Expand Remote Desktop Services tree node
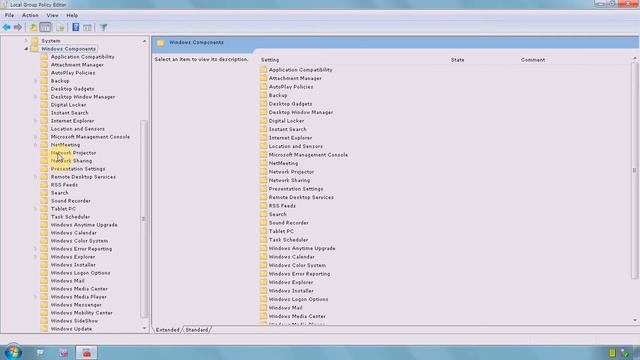Image resolution: width=640 pixels, height=360 pixels. coord(36,177)
